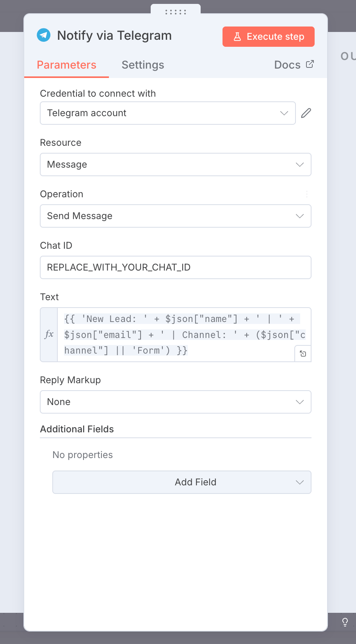Expand the Resource dropdown showing Message
The image size is (356, 644).
point(175,165)
